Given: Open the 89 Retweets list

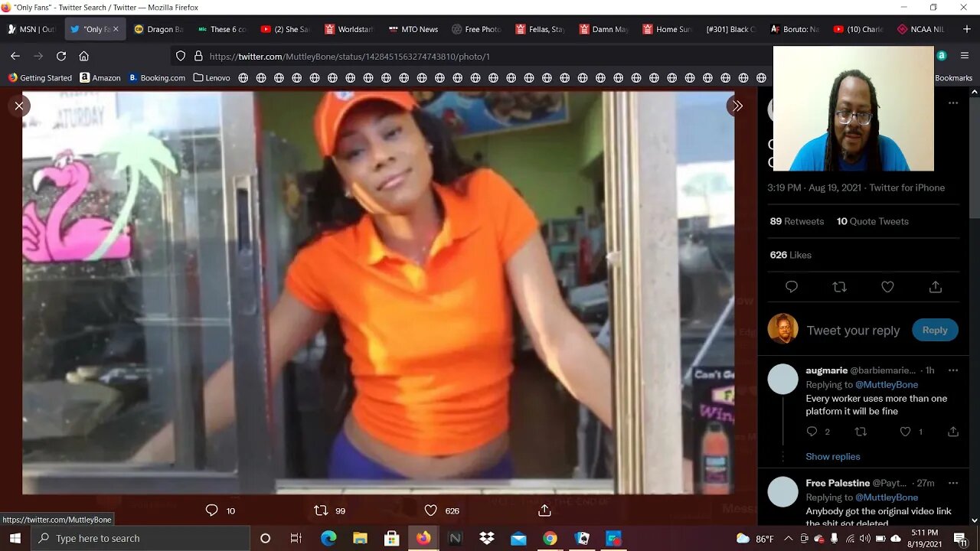Looking at the screenshot, I should point(797,221).
